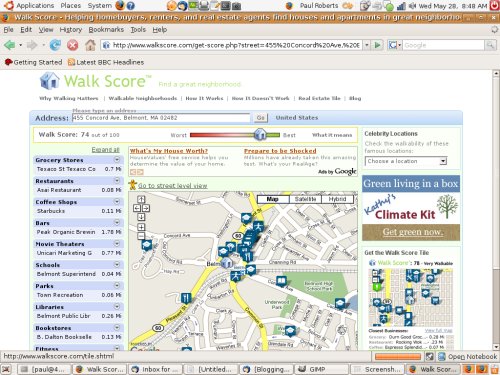Screen dimensions: 500x375
Task: Click the red Stop loading icon
Action: (x=72, y=45)
